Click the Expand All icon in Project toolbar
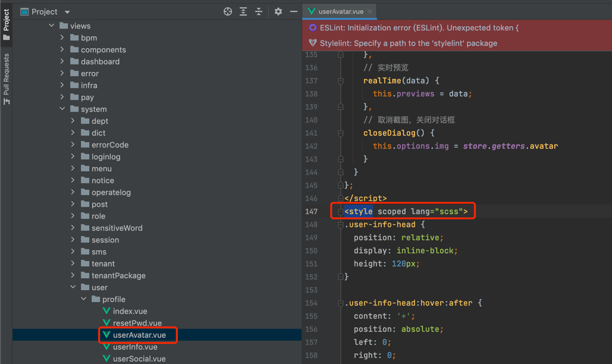The image size is (612, 364). pos(243,11)
